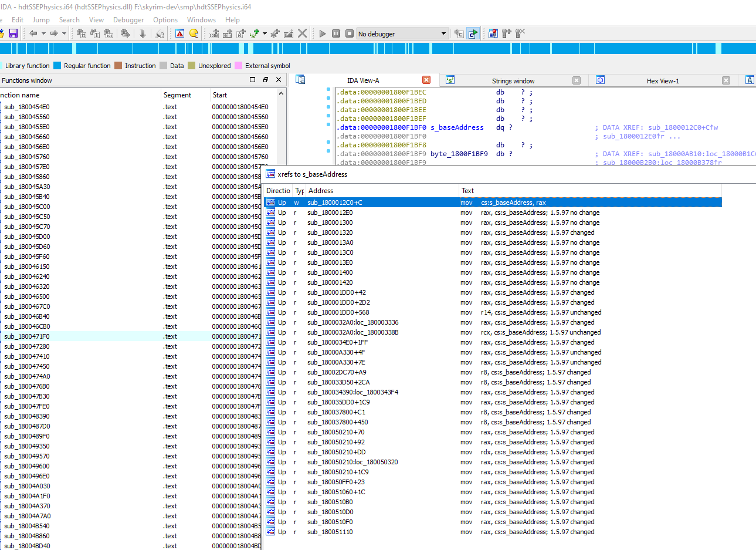
Task: Open the Search menu
Action: pos(69,19)
